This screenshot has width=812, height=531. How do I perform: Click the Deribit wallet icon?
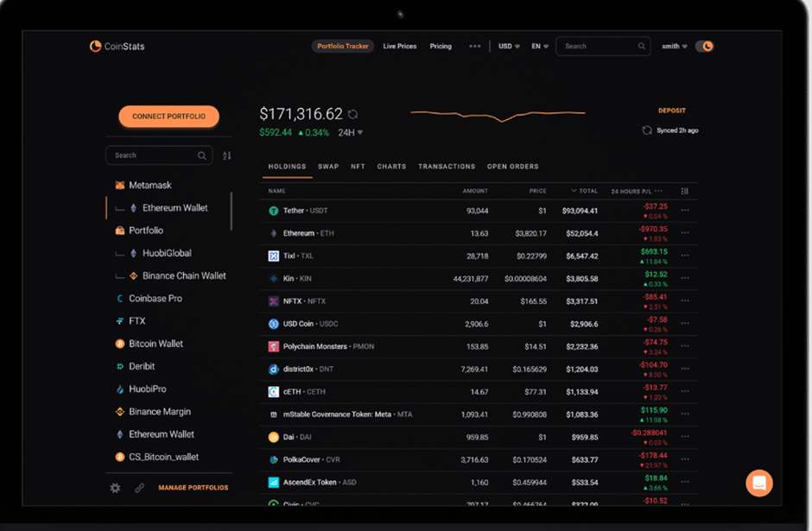[120, 366]
